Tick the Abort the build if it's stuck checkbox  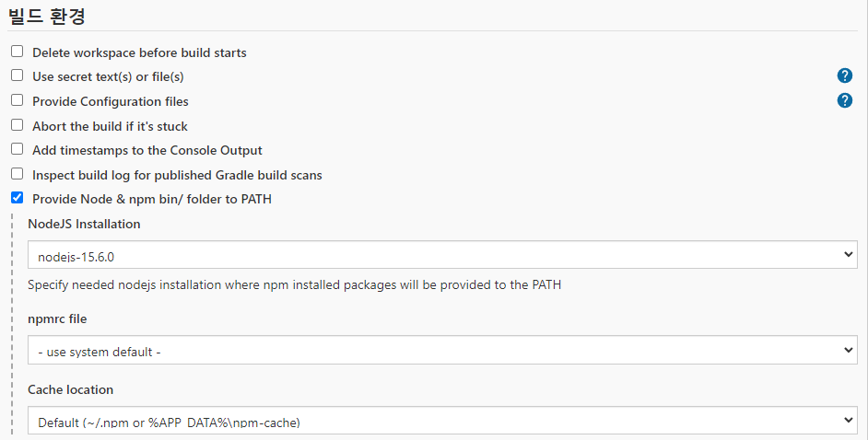tap(18, 125)
